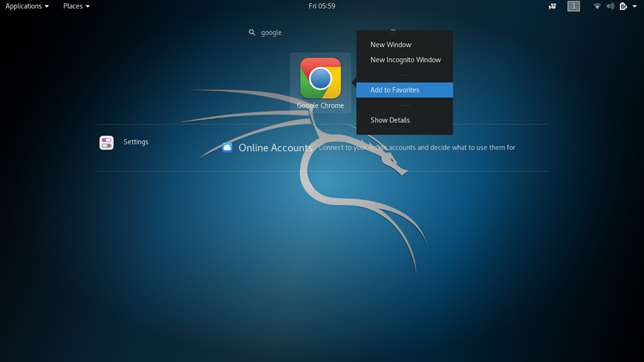Click the volume speaker icon

[x=610, y=6]
